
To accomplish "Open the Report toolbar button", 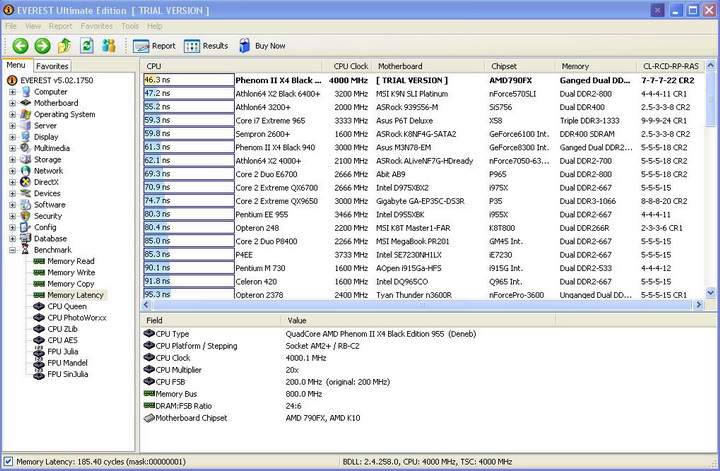I will 154,46.
